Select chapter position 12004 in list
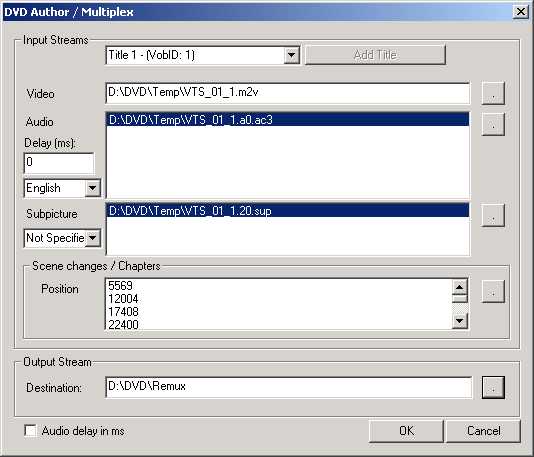Image resolution: width=534 pixels, height=457 pixels. pos(280,299)
